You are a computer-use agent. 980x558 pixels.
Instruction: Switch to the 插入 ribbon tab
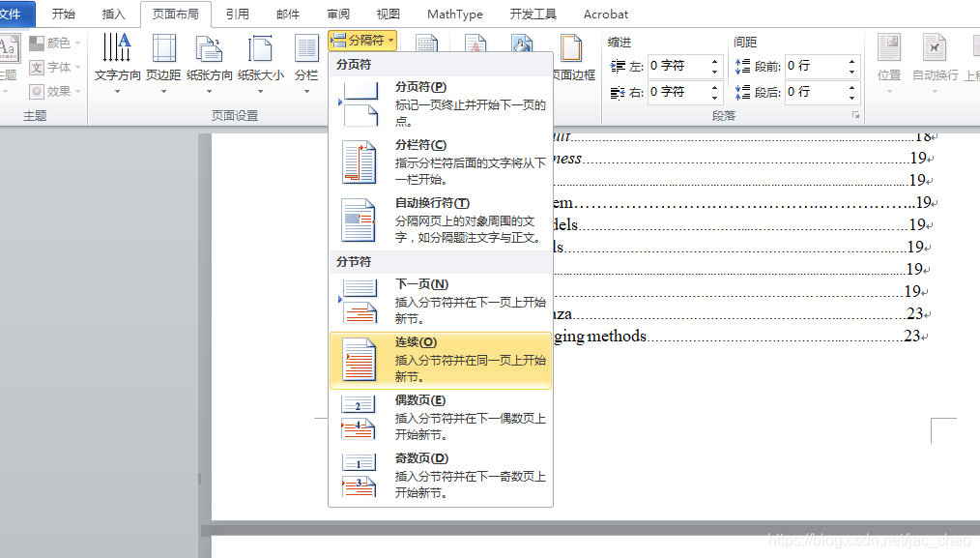click(x=114, y=14)
